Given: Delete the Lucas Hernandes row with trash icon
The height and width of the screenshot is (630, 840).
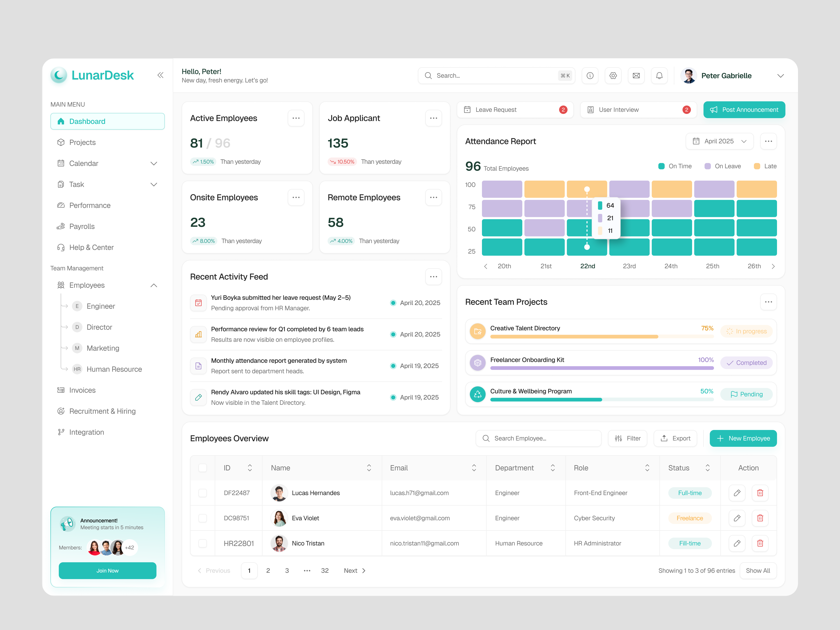Looking at the screenshot, I should coord(760,493).
